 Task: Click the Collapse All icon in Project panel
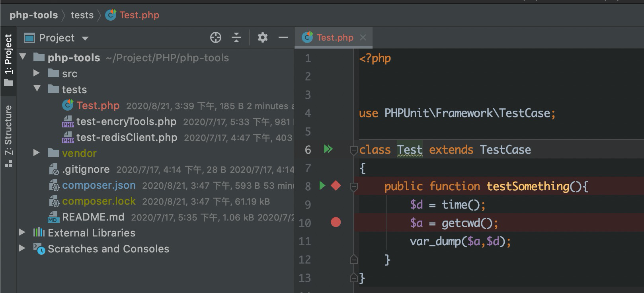[236, 38]
